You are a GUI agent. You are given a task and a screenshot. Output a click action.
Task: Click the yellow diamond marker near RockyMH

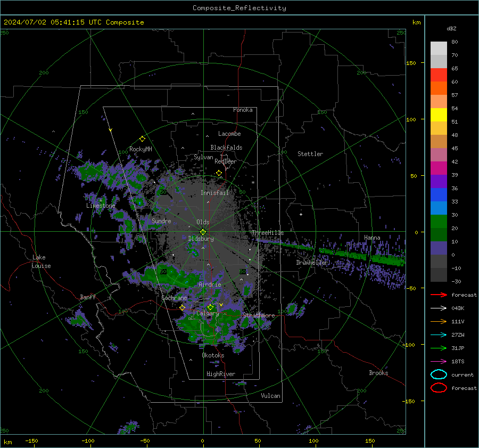click(x=142, y=139)
